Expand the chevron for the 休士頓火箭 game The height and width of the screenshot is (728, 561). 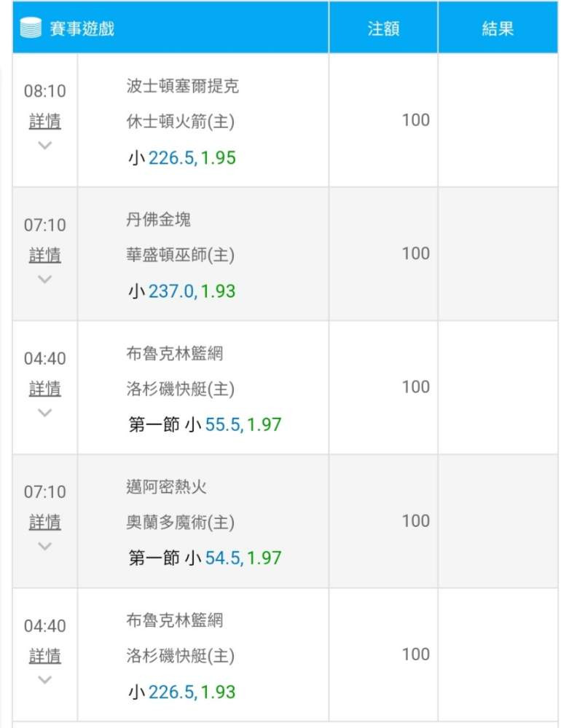(x=44, y=145)
